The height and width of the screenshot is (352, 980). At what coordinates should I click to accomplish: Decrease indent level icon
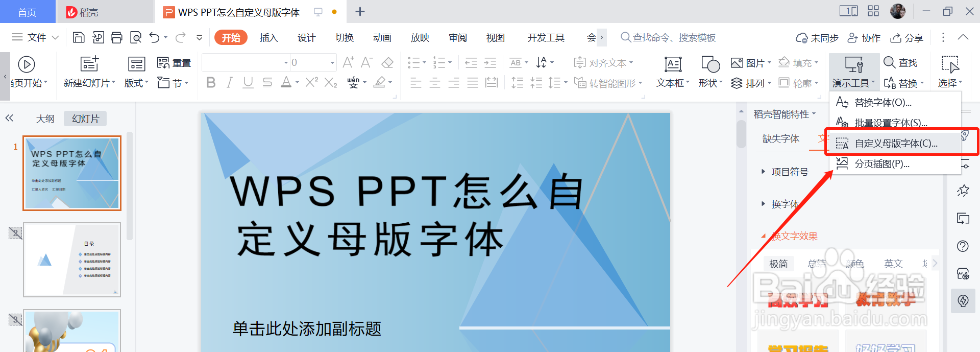click(471, 62)
